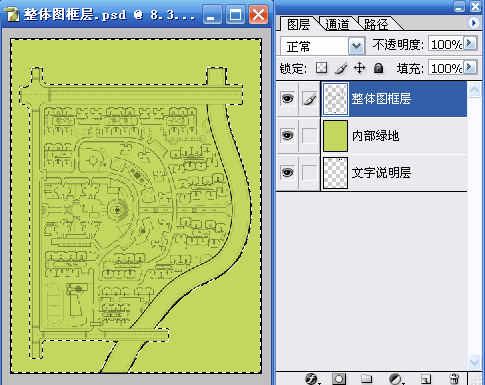Hide the 整体图框层 layer eye
485x385 pixels.
click(x=287, y=99)
